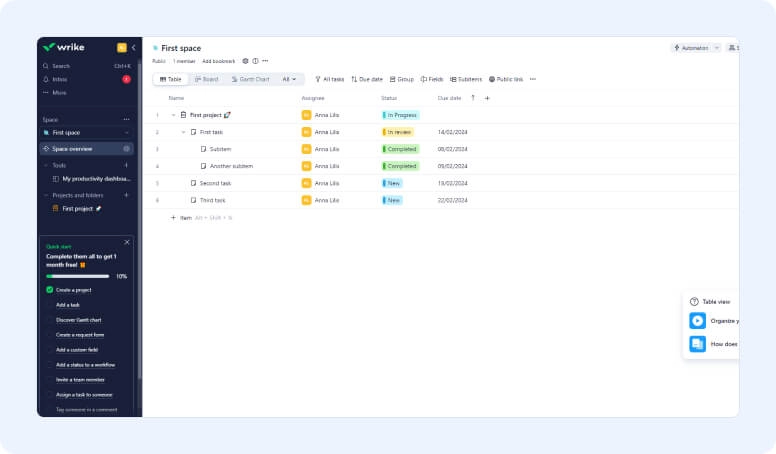Image resolution: width=776 pixels, height=454 pixels.
Task: Click the Public link globe icon
Action: tap(492, 79)
